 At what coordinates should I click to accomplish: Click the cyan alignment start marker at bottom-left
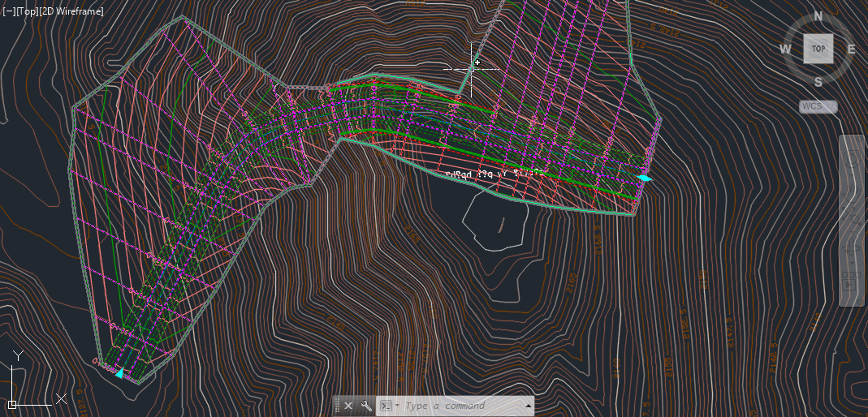pos(119,372)
